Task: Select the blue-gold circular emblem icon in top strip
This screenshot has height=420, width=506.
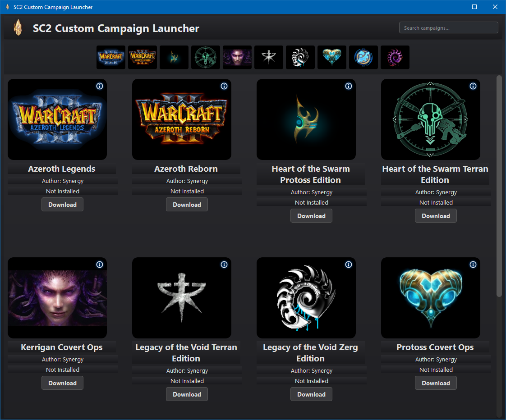Action: click(363, 57)
